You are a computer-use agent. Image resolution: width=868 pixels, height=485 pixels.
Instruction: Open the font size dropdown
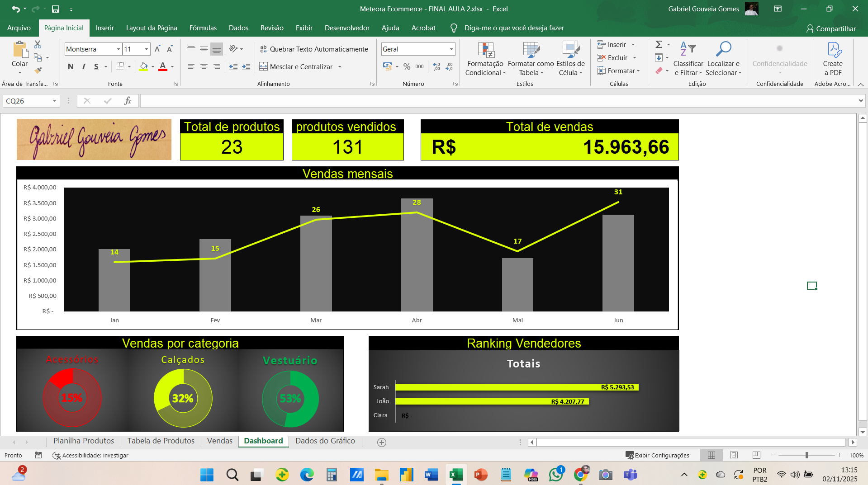(147, 49)
